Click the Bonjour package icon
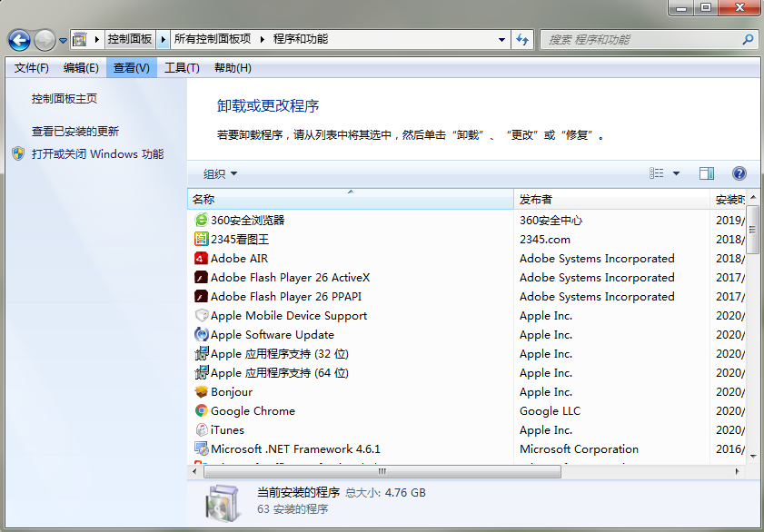This screenshot has height=532, width=764. [202, 392]
